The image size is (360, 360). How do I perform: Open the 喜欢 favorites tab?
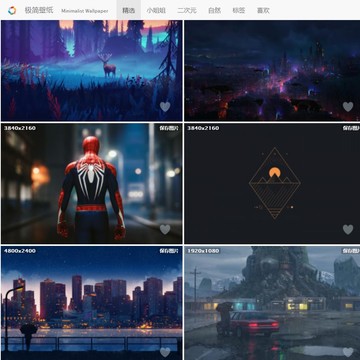click(263, 10)
